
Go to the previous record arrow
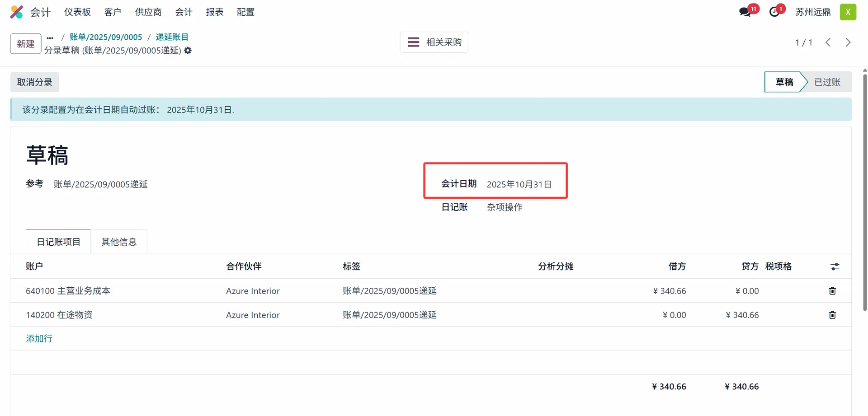pos(828,42)
